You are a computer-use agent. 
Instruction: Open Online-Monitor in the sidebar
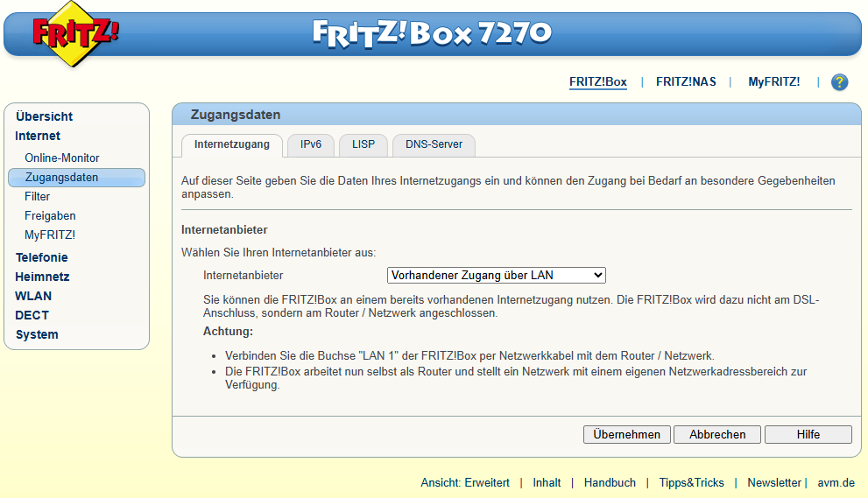click(62, 158)
